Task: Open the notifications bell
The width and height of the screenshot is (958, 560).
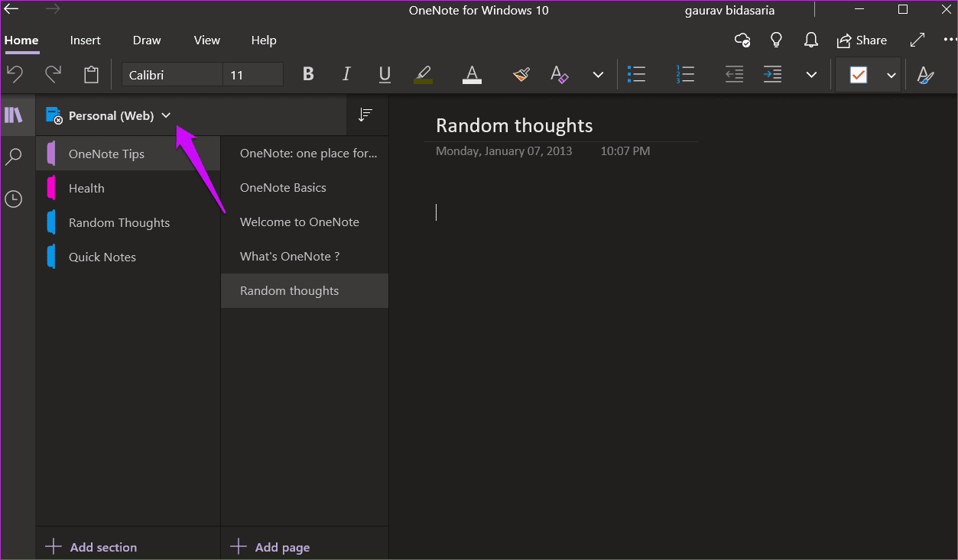Action: (811, 40)
